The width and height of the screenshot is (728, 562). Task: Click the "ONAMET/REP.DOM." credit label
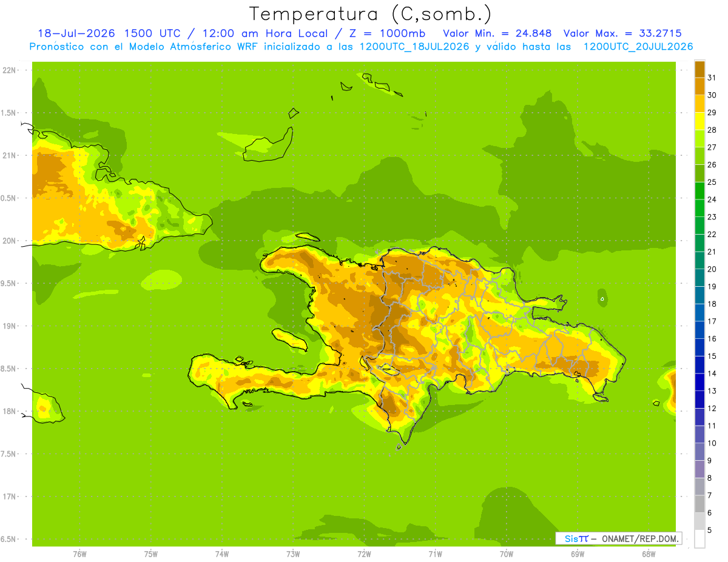pos(640,538)
